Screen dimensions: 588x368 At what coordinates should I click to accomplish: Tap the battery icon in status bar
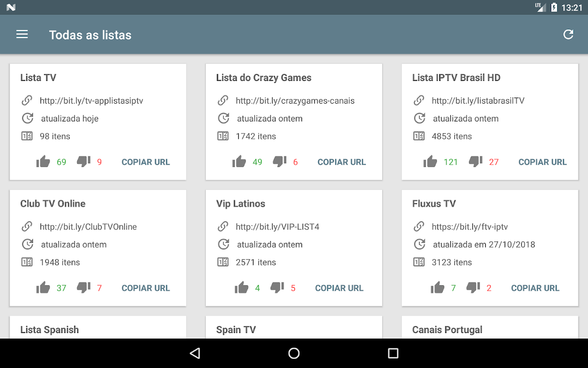[x=554, y=7]
